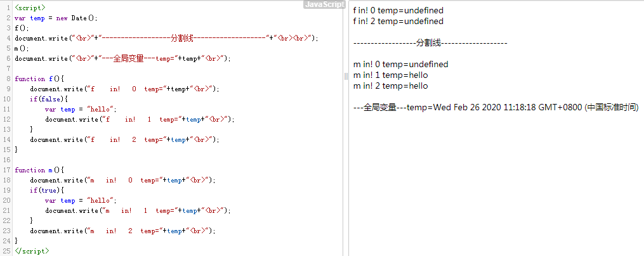Screen dimensions: 644x256
Task: Click the 'function f(){' declaration line
Action: (x=40, y=79)
